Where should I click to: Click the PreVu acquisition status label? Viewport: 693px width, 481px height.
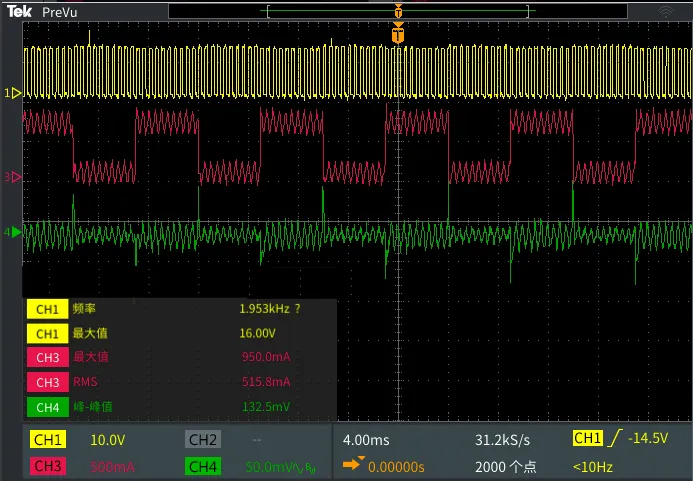[60, 12]
